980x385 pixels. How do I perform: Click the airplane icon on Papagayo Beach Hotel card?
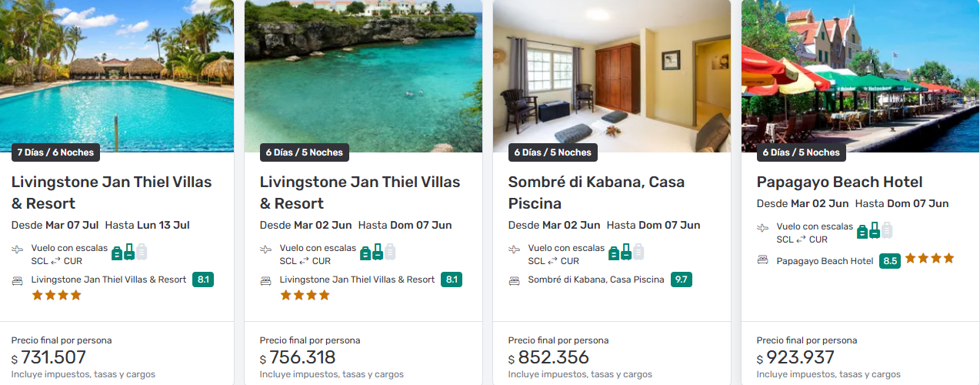coord(762,229)
